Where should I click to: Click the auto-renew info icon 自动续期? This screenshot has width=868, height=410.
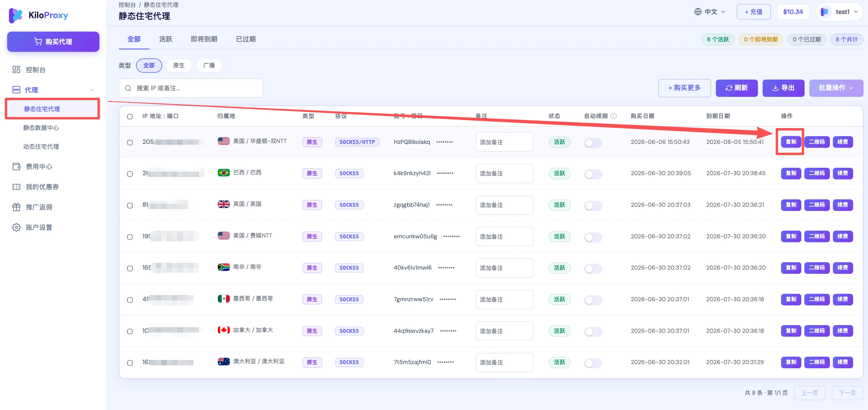point(613,116)
